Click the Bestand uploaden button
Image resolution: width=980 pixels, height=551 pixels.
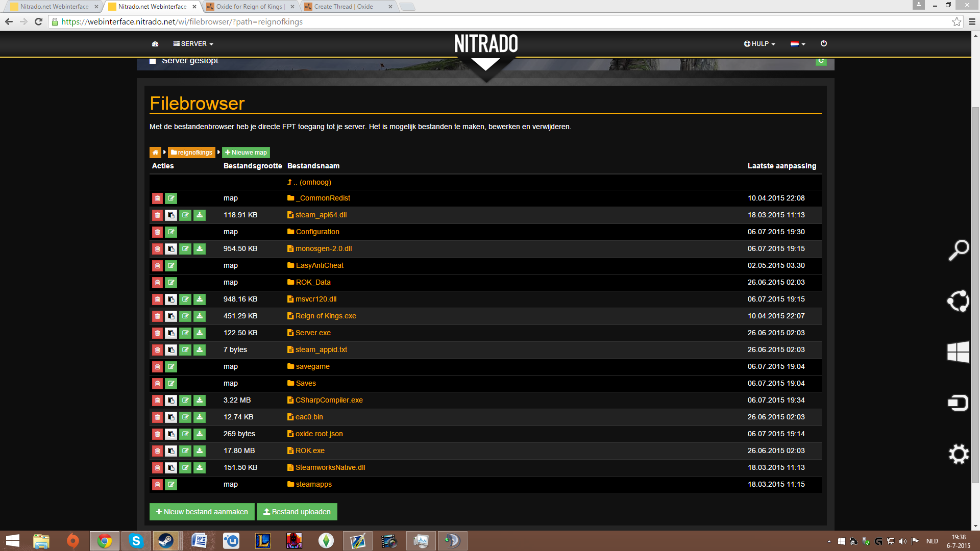click(297, 512)
